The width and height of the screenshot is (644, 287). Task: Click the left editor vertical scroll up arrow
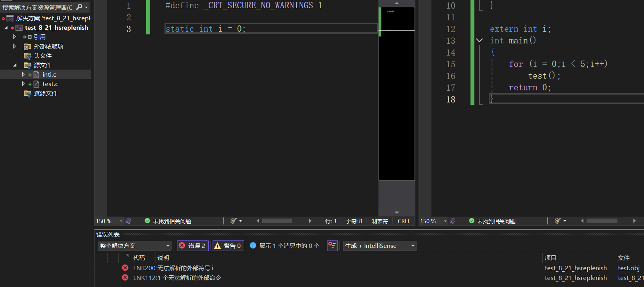(x=397, y=3)
